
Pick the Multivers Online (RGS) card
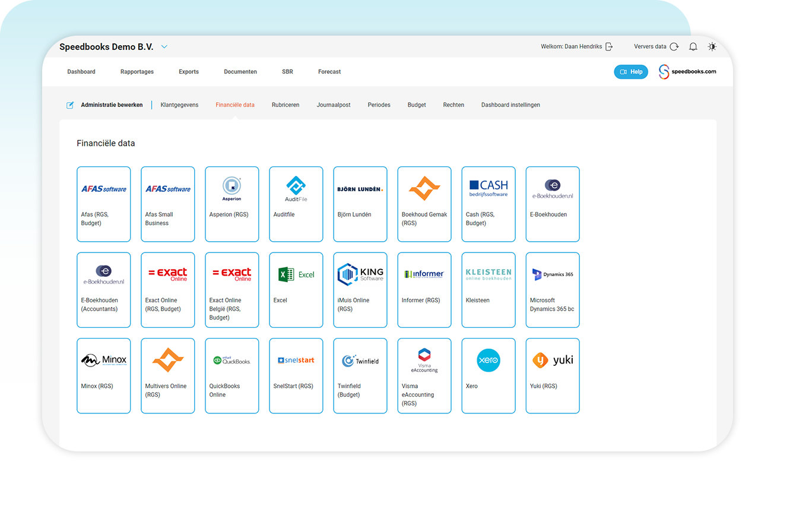point(168,376)
